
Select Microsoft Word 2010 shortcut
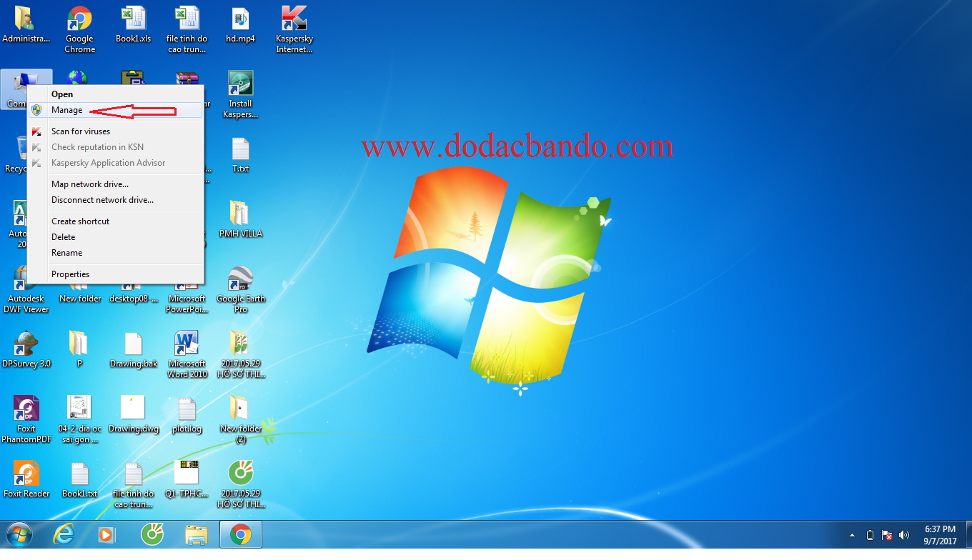click(187, 354)
